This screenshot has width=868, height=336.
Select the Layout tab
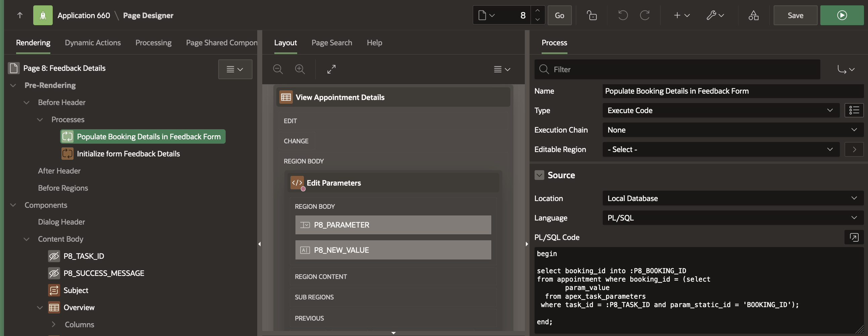tap(285, 43)
